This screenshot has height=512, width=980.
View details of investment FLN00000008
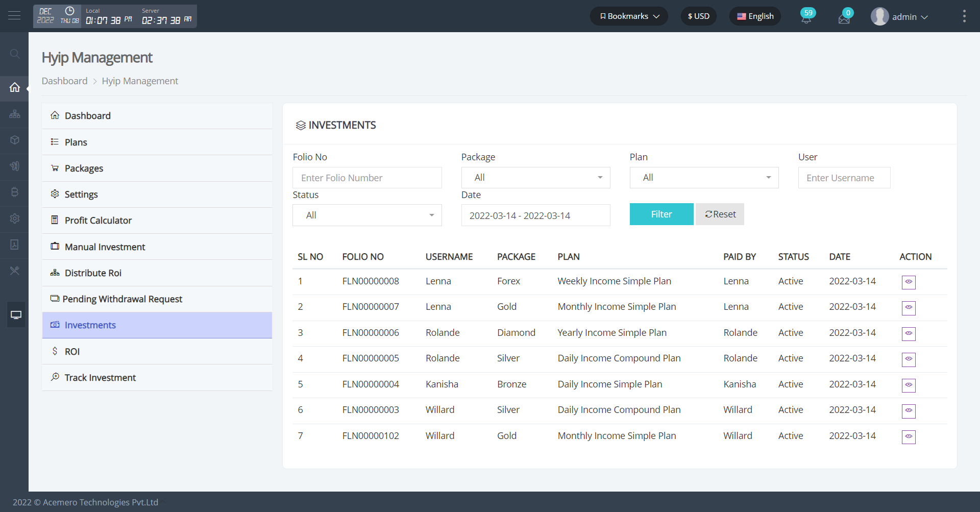pos(909,282)
